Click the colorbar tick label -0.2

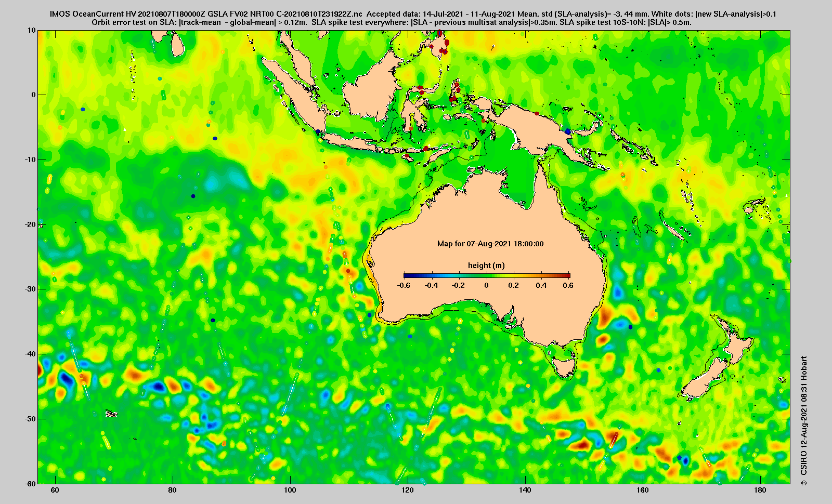(x=459, y=285)
